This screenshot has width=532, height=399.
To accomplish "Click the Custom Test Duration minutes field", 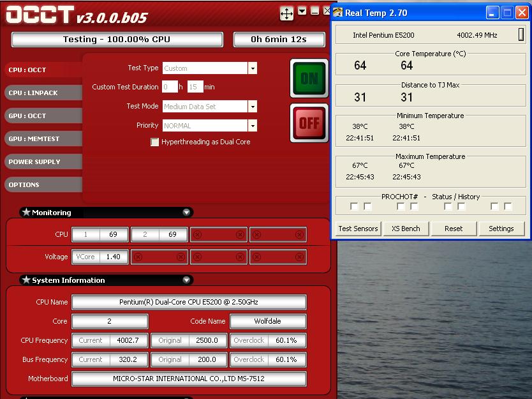I will [195, 87].
